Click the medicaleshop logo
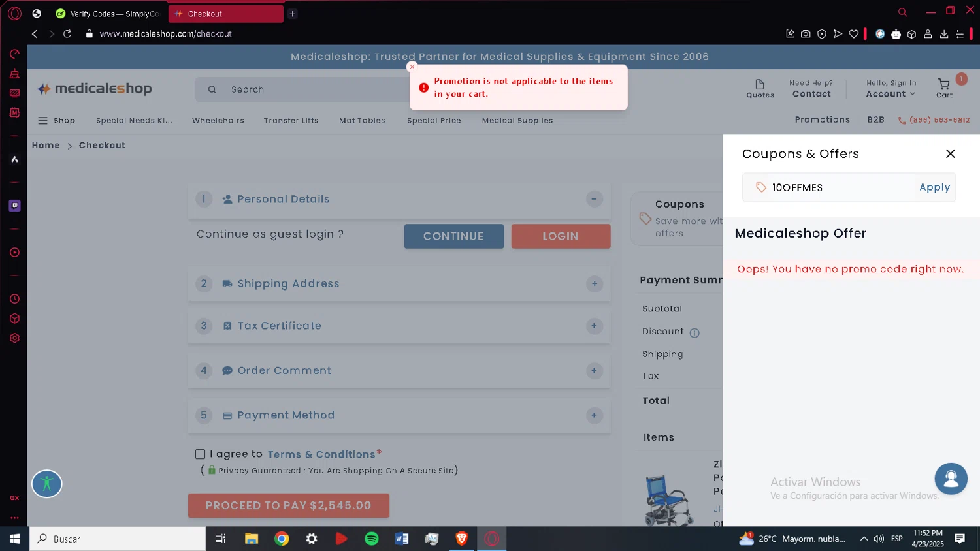Image resolution: width=980 pixels, height=551 pixels. pyautogui.click(x=94, y=89)
